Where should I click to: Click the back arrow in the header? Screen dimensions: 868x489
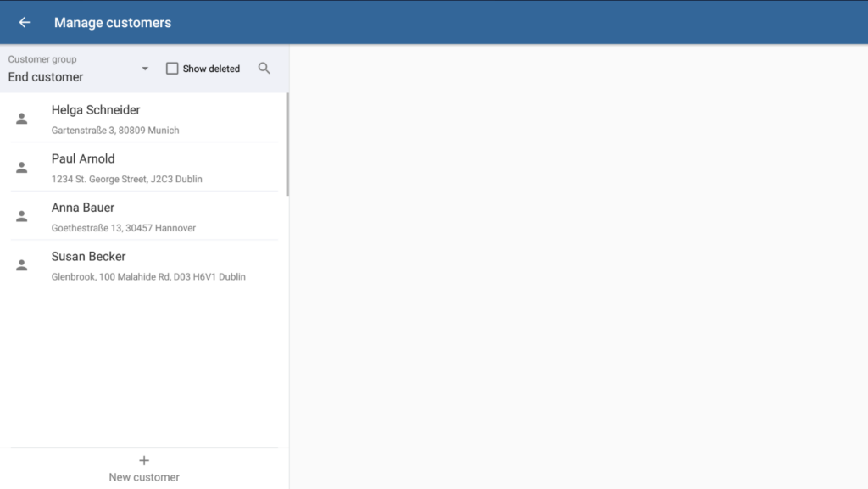pyautogui.click(x=25, y=23)
